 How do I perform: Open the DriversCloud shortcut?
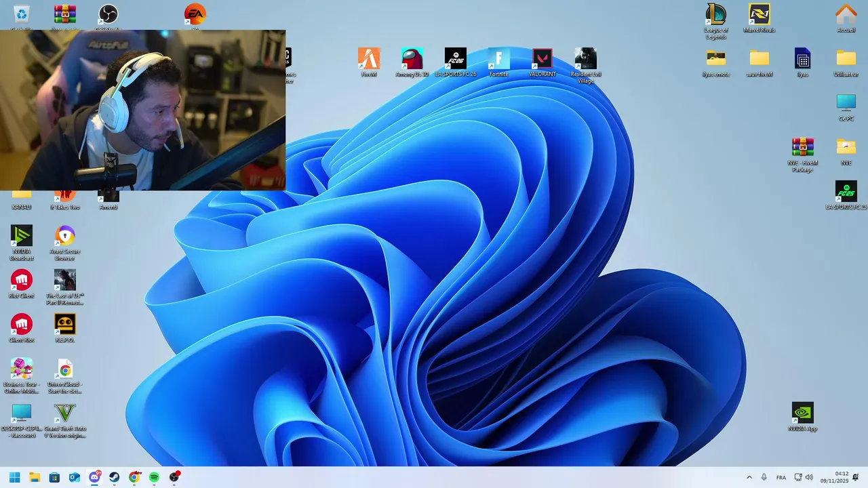click(65, 375)
